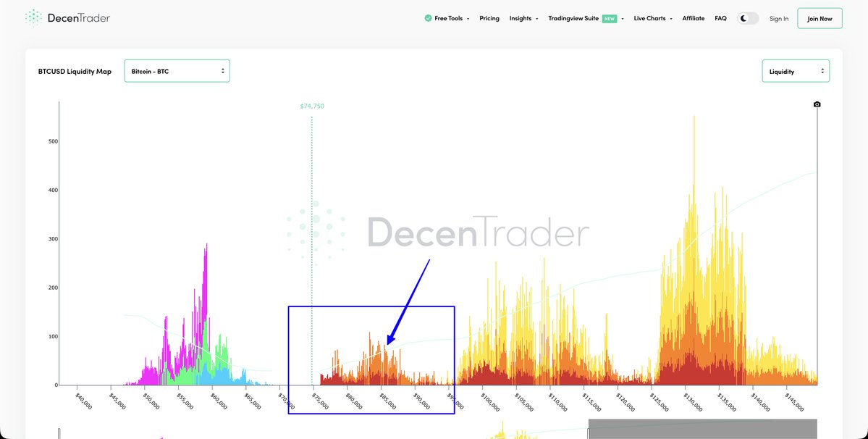Click the 300 y-axis label
Viewport: 868px width, 439px height.
click(53, 239)
